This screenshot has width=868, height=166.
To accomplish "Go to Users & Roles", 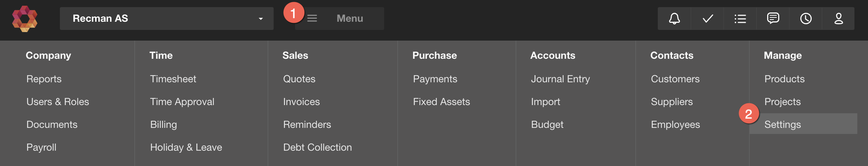I will pos(57,102).
